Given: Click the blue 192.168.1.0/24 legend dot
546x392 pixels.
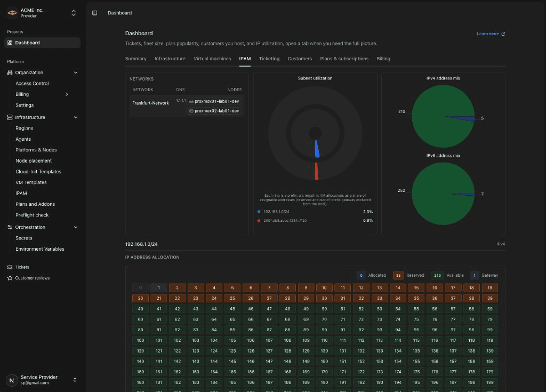Looking at the screenshot, I should click(x=259, y=212).
